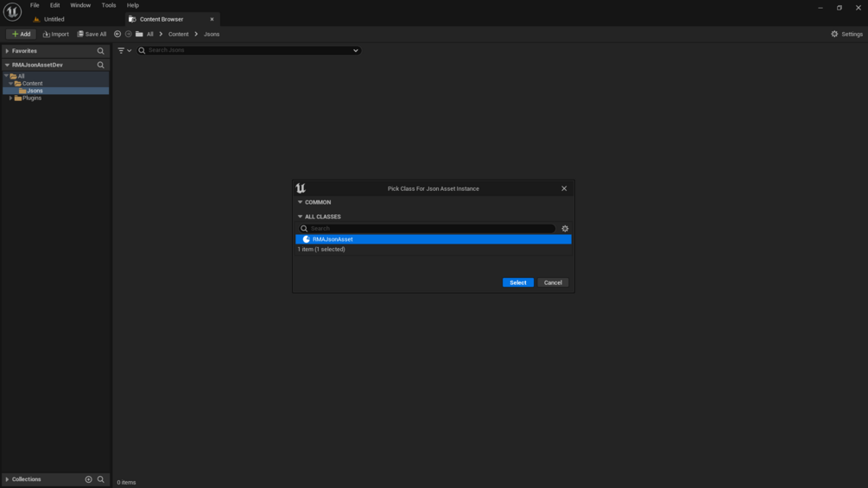Click Save All button
This screenshot has height=488, width=868.
coord(92,35)
